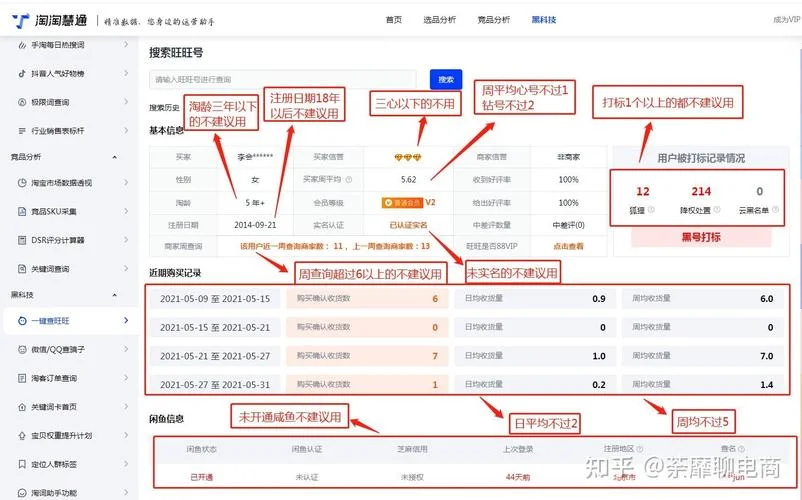Click the 极限词查询 sidebar icon
The width and height of the screenshot is (802, 500).
click(22, 102)
